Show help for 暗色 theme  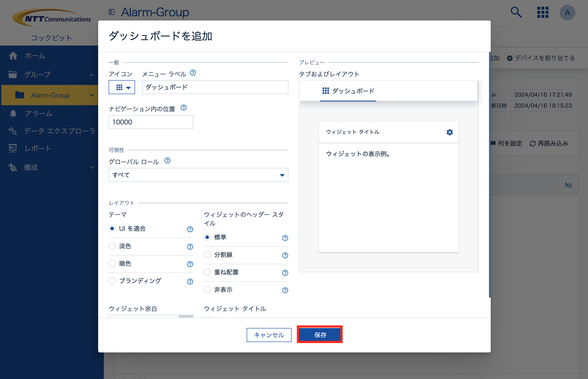[190, 264]
